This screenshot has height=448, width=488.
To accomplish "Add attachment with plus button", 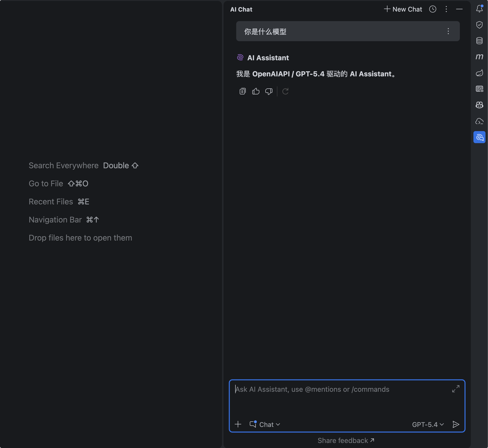I will point(238,424).
